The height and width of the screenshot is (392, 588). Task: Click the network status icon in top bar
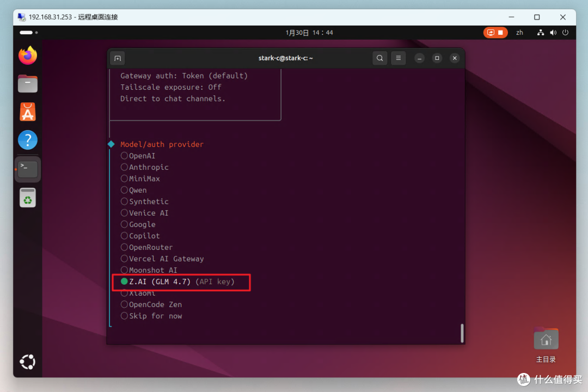541,33
